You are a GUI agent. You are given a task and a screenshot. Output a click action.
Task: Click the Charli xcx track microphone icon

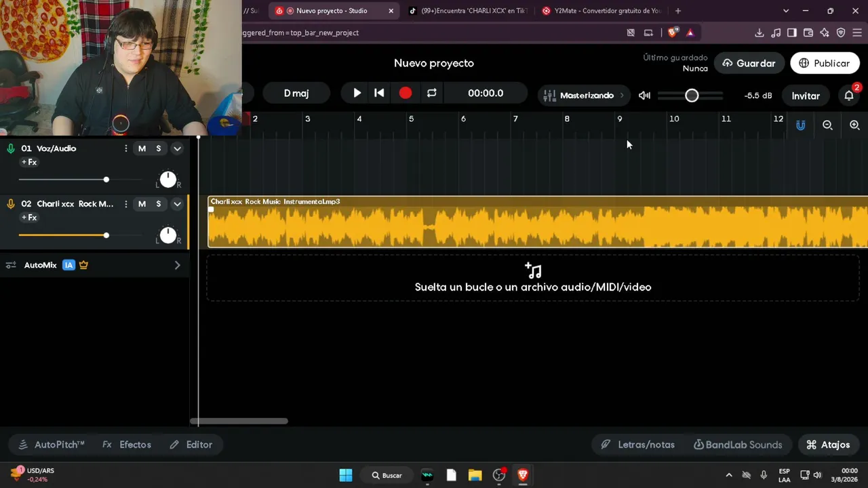[11, 204]
